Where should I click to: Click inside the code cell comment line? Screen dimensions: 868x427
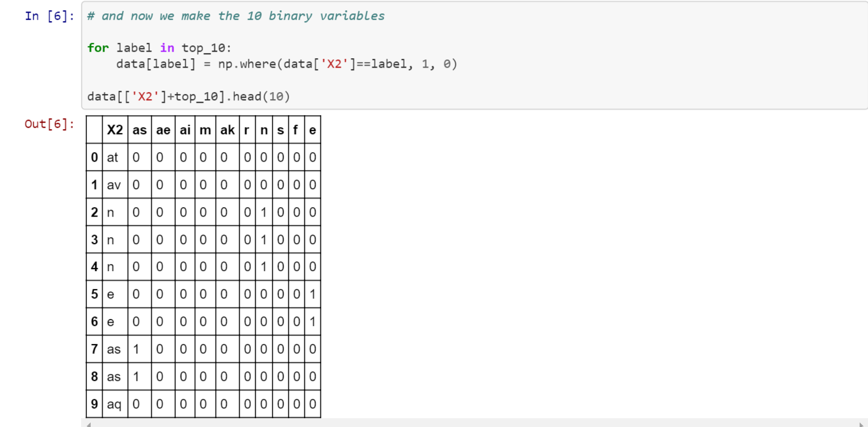pyautogui.click(x=236, y=16)
